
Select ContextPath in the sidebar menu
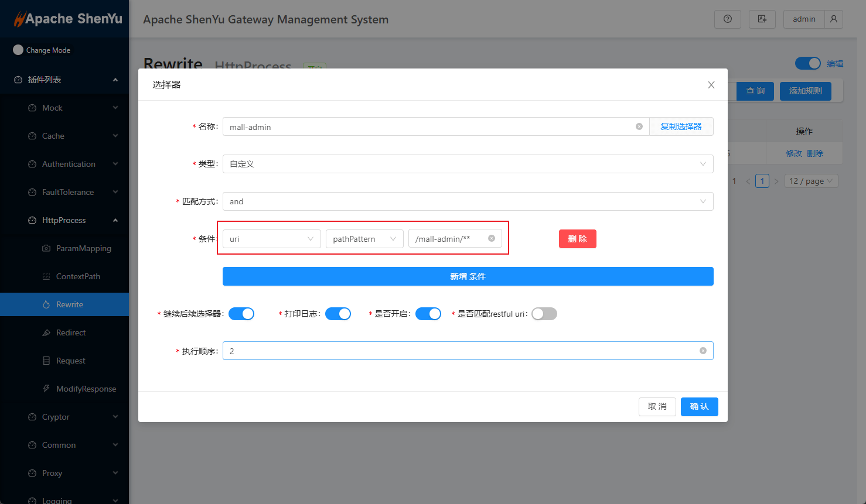78,276
